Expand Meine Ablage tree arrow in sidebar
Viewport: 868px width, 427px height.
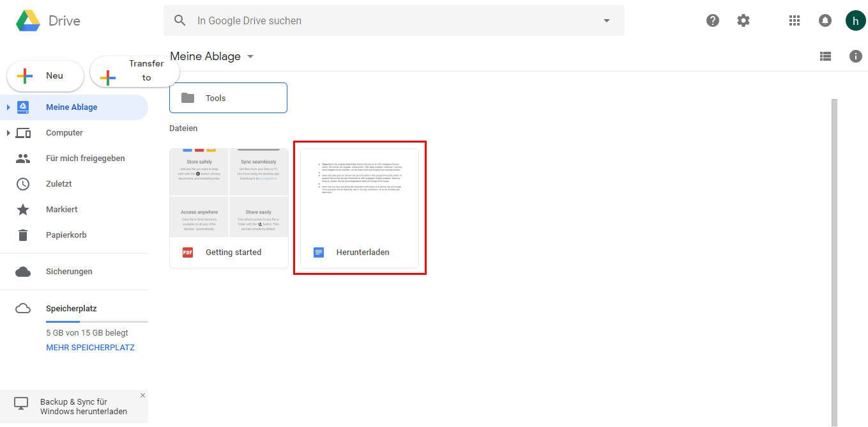(8, 107)
